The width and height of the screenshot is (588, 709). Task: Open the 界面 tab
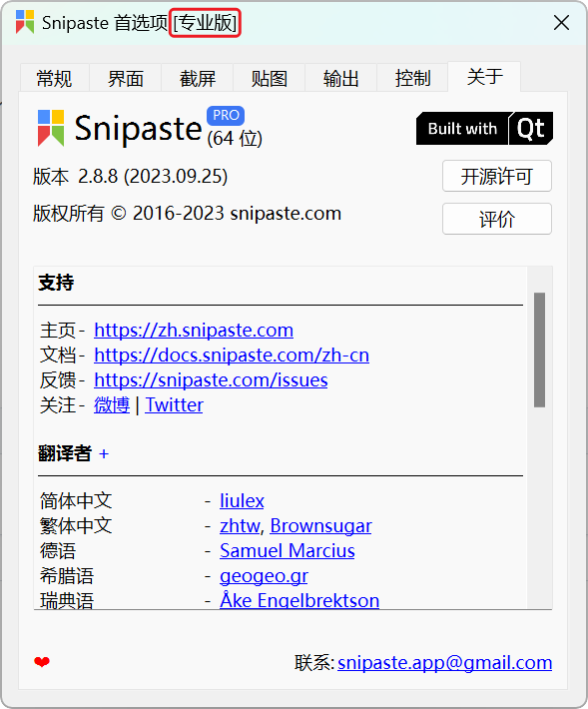pos(126,78)
